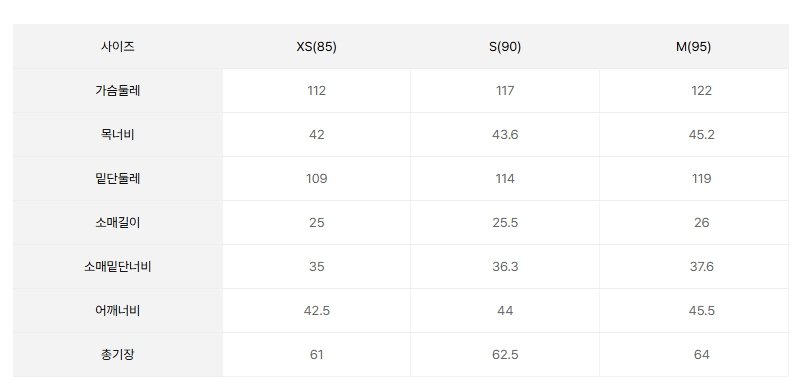Screen dimensions: 803x390
Task: Click the XS total length value 61
Action: tap(316, 355)
